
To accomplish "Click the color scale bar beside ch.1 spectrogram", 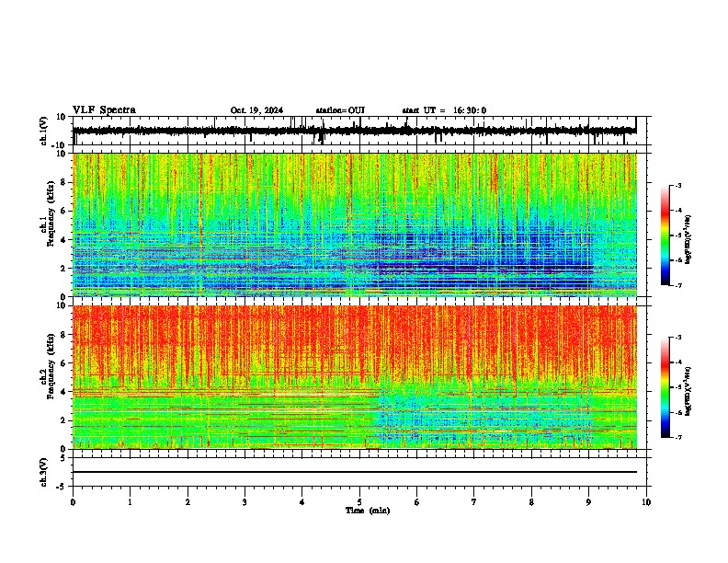I will point(665,236).
